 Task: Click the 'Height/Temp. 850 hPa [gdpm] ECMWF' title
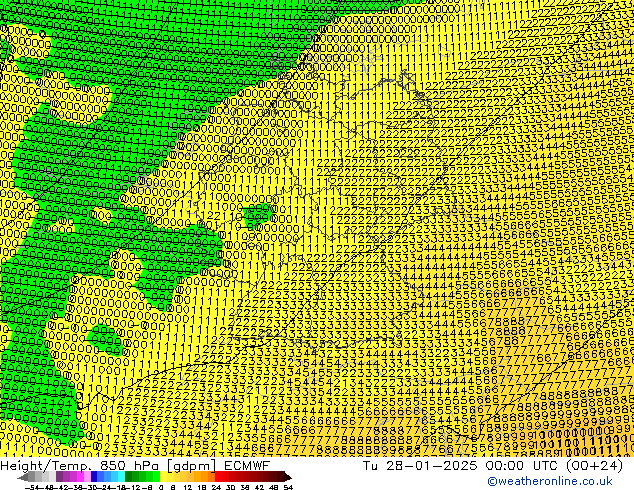click(x=135, y=465)
